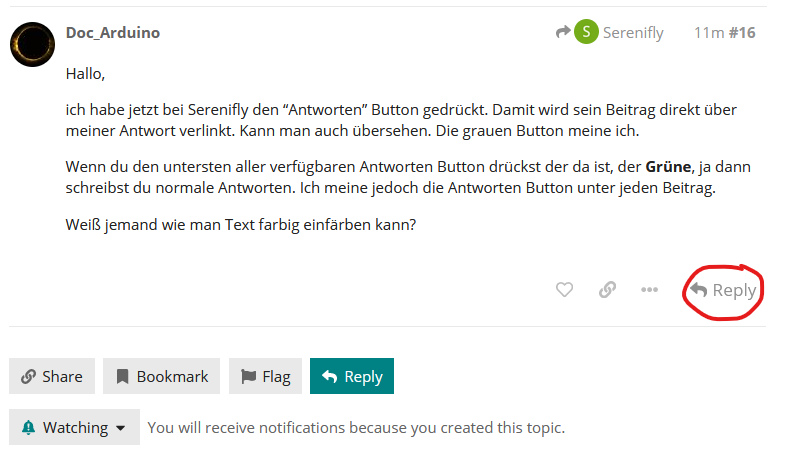The image size is (803, 468).
Task: Click the in-reply-to arrow beside Serenifly
Action: (563, 33)
